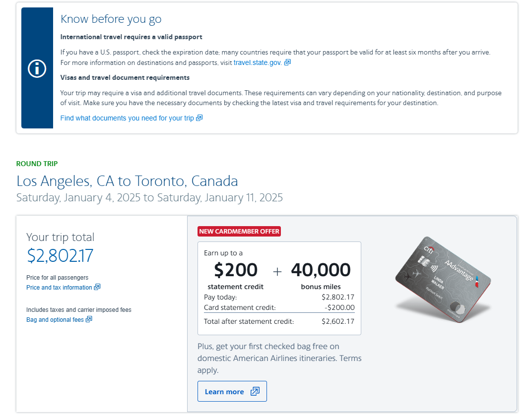The width and height of the screenshot is (531, 420).
Task: Click the Mastercard logo on the card
Action: coord(460,309)
